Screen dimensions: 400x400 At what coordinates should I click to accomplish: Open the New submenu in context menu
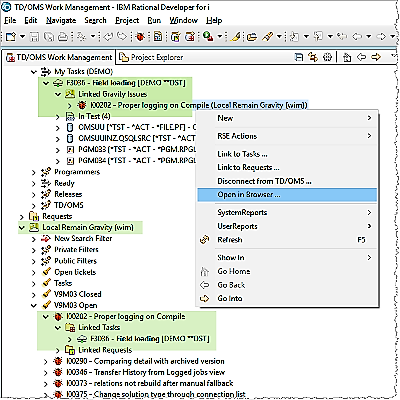(287, 118)
